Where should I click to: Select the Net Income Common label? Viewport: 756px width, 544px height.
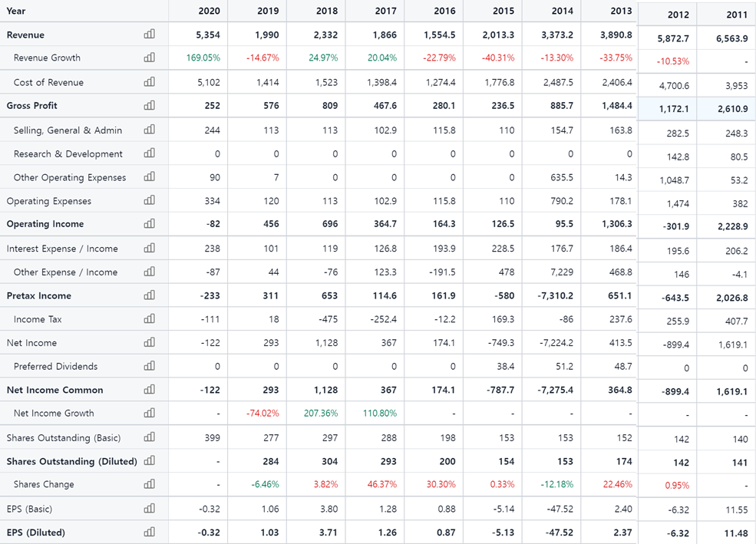[x=55, y=390]
